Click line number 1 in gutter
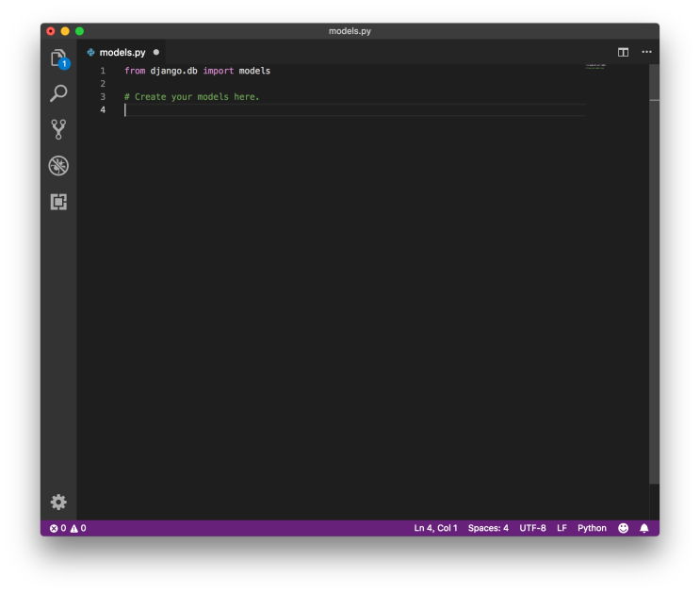 point(103,71)
